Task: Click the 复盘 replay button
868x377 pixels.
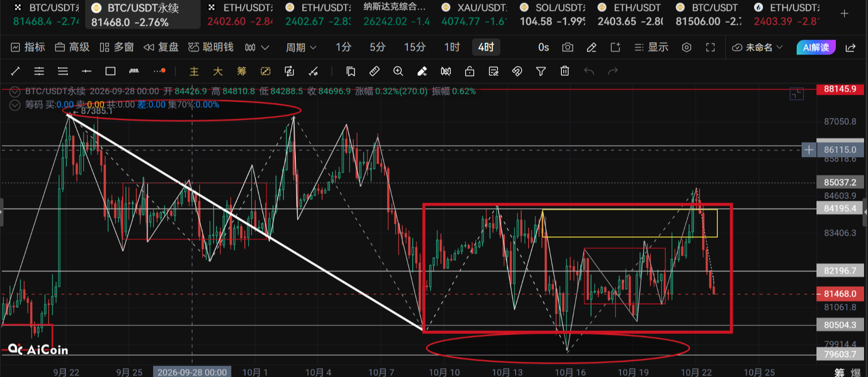Action: coord(161,47)
